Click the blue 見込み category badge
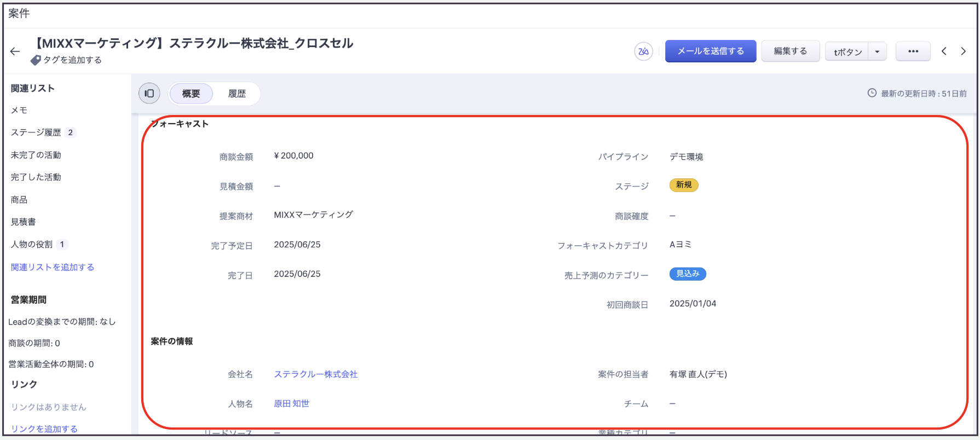 coord(687,274)
